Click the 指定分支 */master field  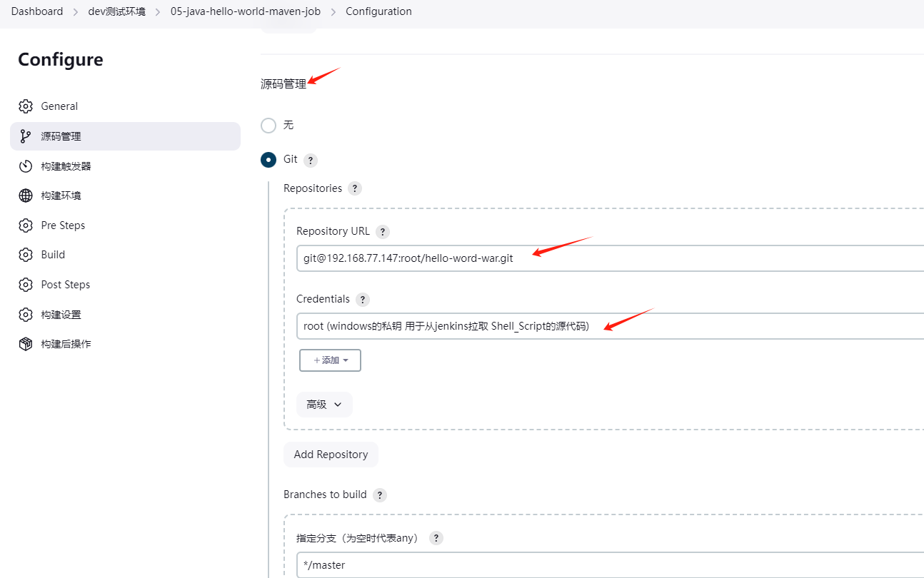point(610,564)
